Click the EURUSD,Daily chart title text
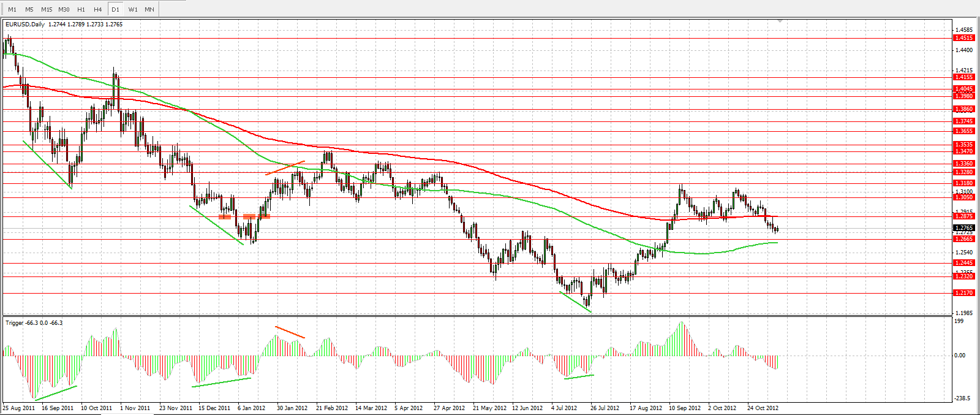The width and height of the screenshot is (980, 415). pyautogui.click(x=25, y=24)
